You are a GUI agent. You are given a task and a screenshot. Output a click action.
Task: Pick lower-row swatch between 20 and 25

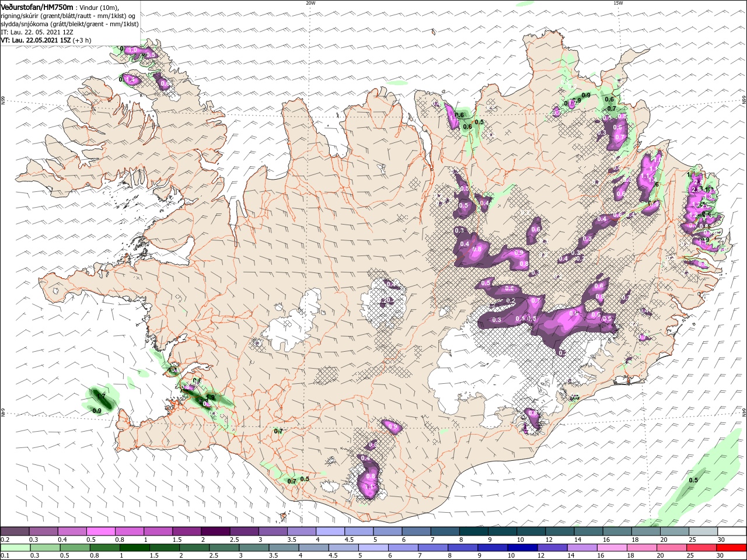coord(671,548)
